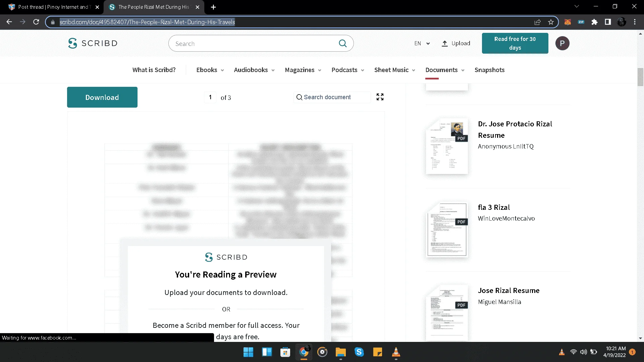
Task: Click the 'Search document' field
Action: (x=332, y=97)
